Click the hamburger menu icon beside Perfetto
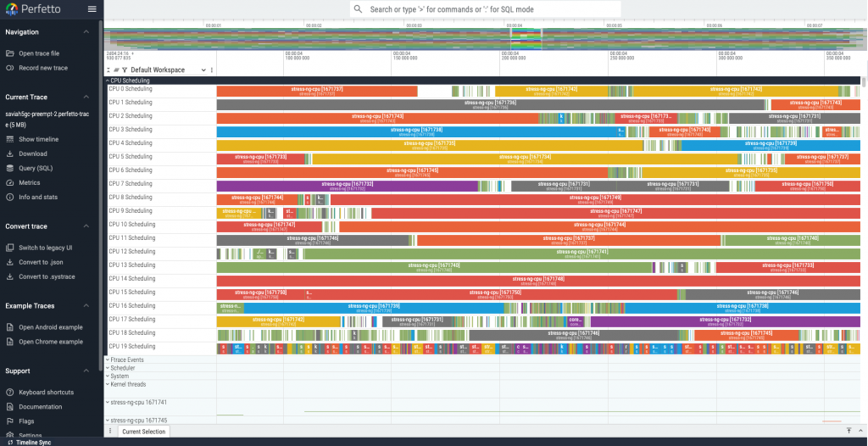This screenshot has height=446, width=868. pyautogui.click(x=92, y=9)
